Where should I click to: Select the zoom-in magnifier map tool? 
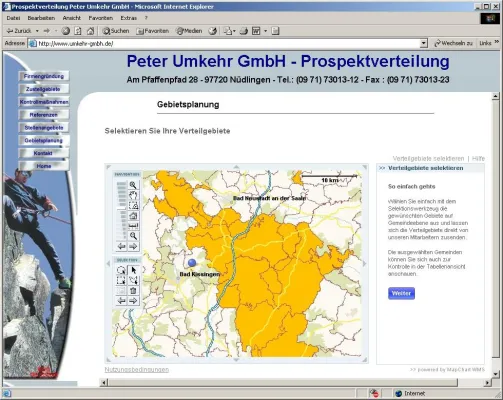click(x=133, y=185)
